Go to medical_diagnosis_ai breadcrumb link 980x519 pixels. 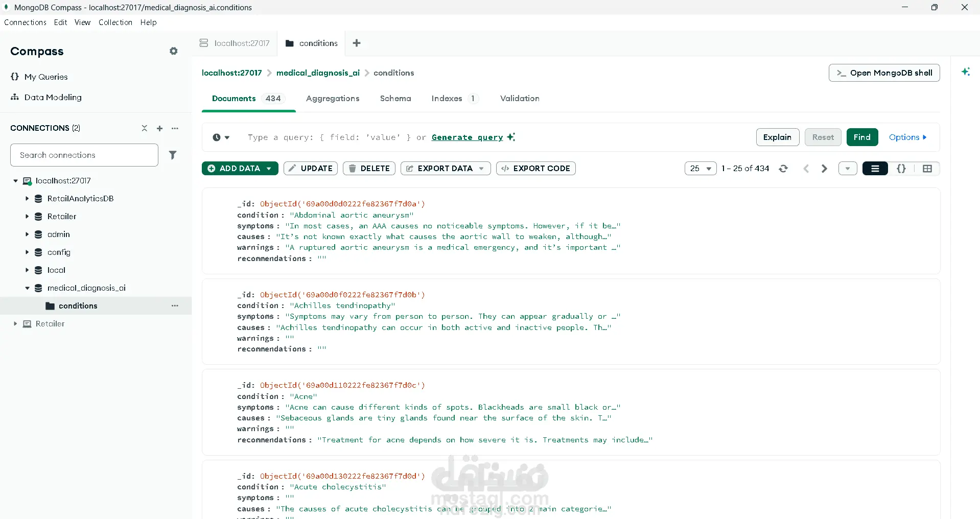[x=318, y=73]
